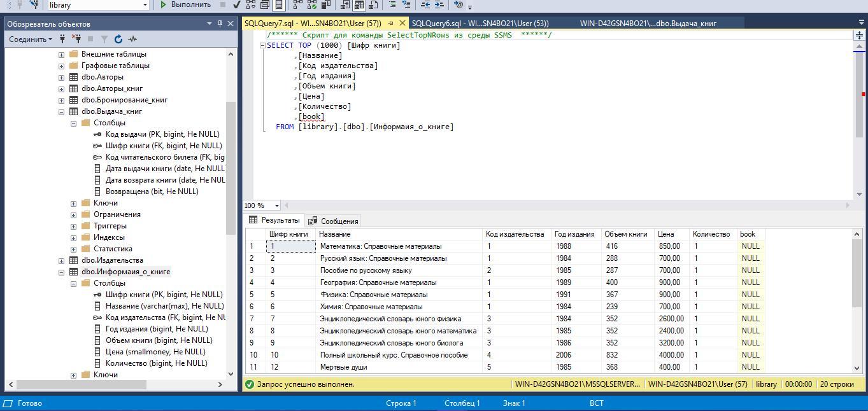The image size is (868, 411).
Task: Expand the dbo.Издательства table node
Action: (62, 260)
